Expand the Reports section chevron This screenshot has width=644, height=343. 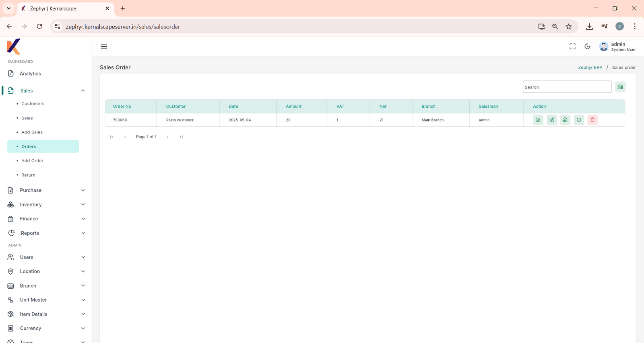pos(83,233)
